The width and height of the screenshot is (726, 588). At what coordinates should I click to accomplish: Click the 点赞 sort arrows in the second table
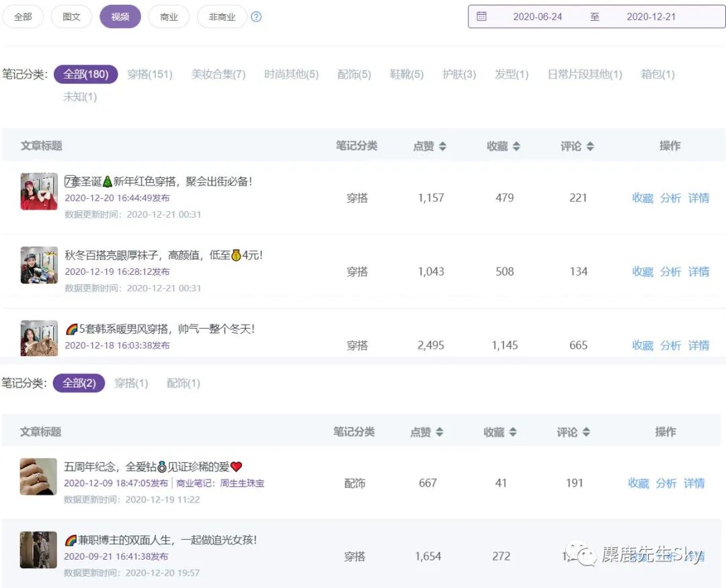441,432
